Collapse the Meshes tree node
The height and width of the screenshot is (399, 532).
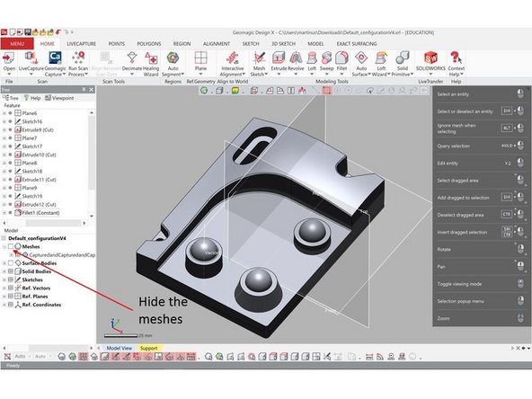tap(4, 246)
